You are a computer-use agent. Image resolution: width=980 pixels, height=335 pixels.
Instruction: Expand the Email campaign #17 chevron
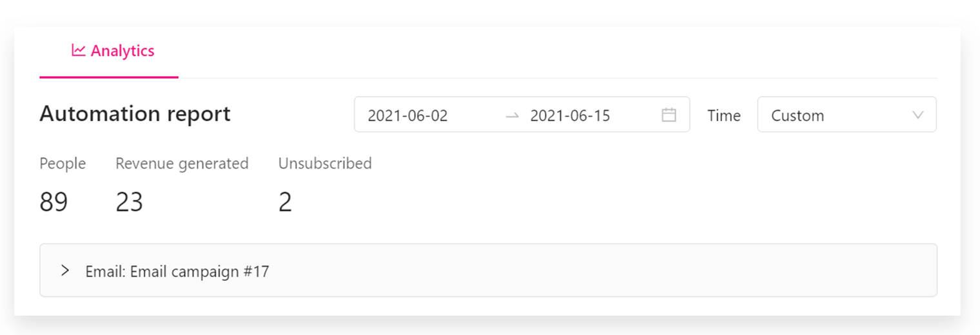[x=64, y=271]
